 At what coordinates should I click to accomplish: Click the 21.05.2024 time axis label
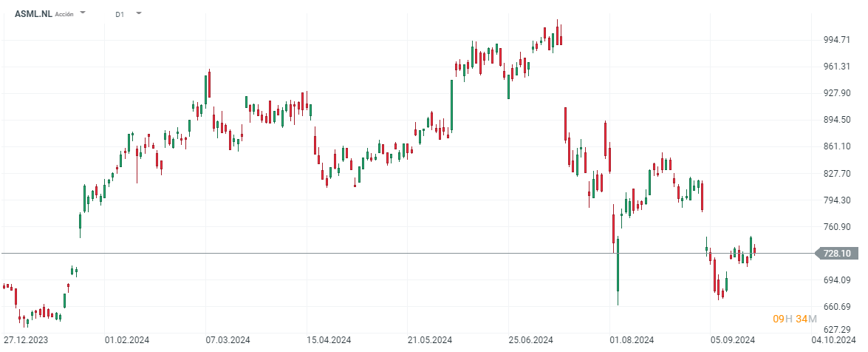click(430, 340)
